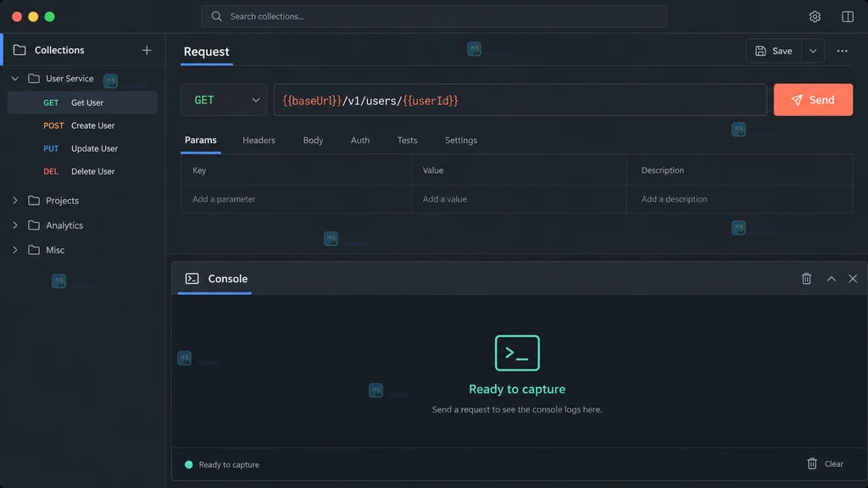This screenshot has height=488, width=868.
Task: Click the User Service folder icon
Action: coord(34,79)
